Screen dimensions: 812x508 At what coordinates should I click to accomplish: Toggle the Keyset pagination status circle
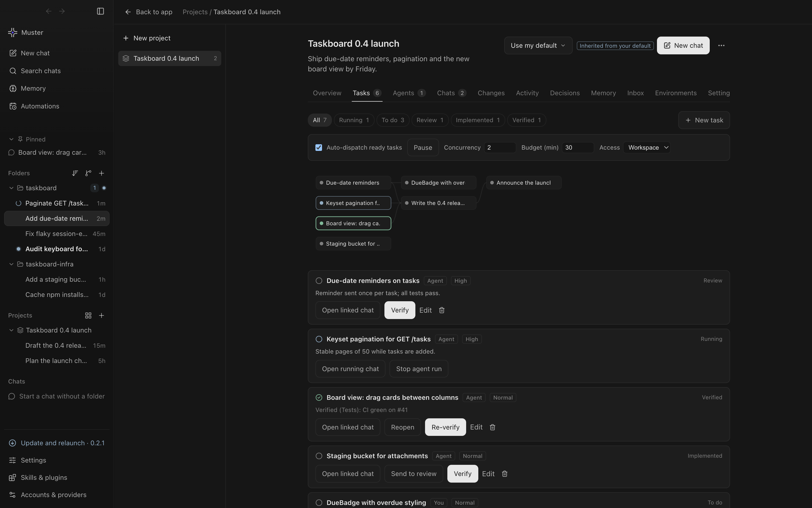(x=319, y=339)
